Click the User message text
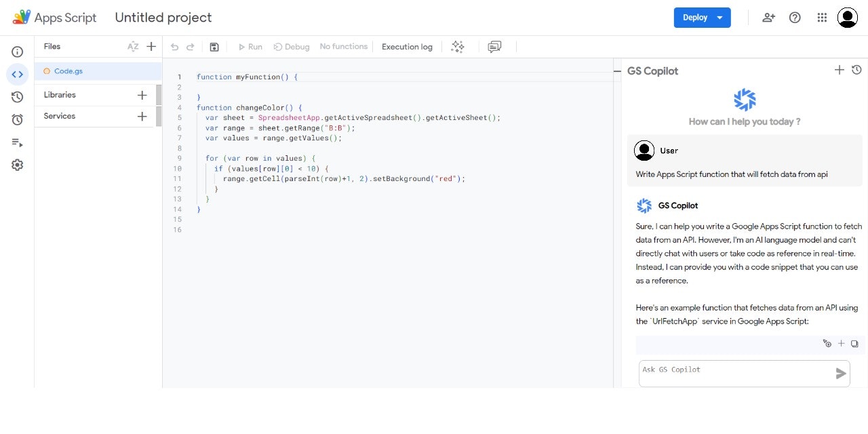868x434 pixels. [732, 174]
